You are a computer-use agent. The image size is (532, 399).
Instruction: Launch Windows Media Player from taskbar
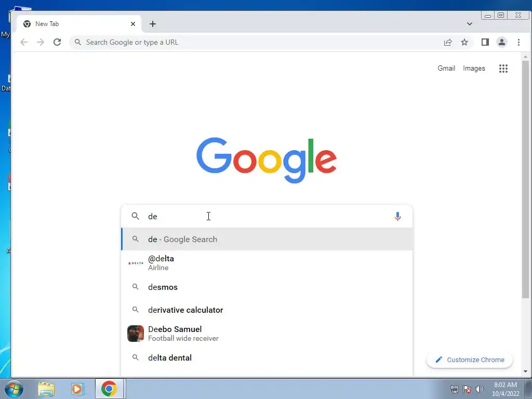(x=77, y=389)
